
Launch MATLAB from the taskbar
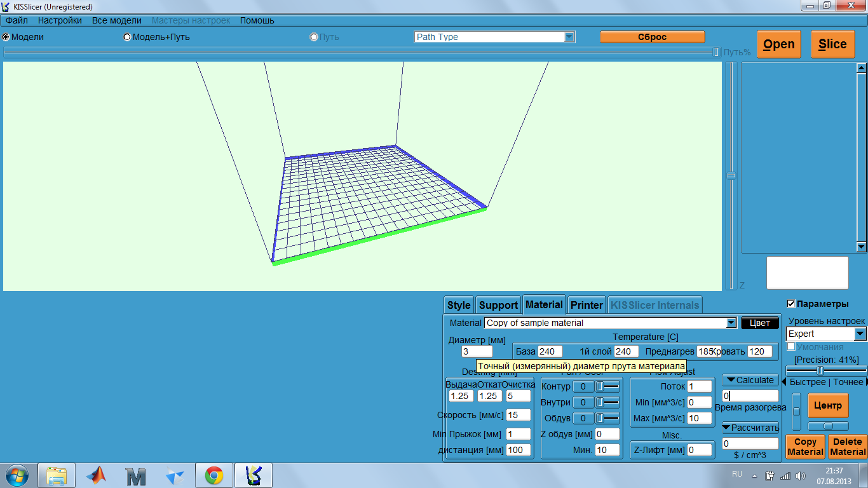pos(96,475)
